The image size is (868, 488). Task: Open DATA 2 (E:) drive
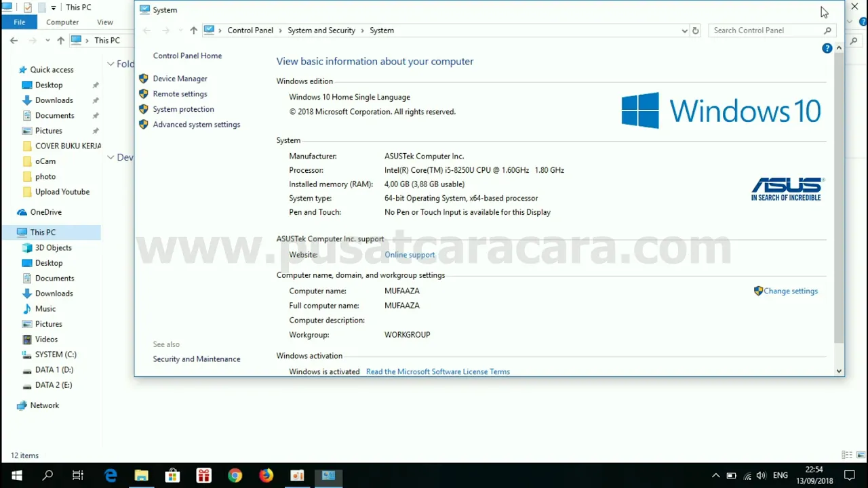pyautogui.click(x=53, y=385)
